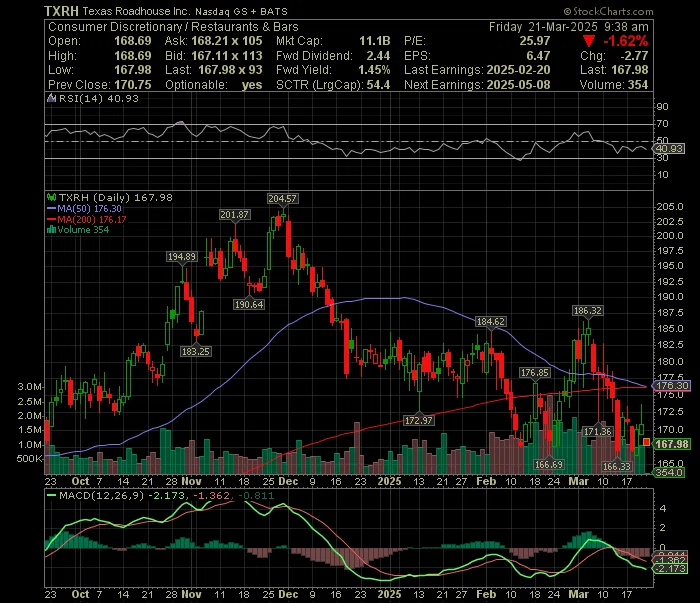This screenshot has width=700, height=603.
Task: Click the Feb label on MACD panel date axis
Action: pyautogui.click(x=486, y=595)
